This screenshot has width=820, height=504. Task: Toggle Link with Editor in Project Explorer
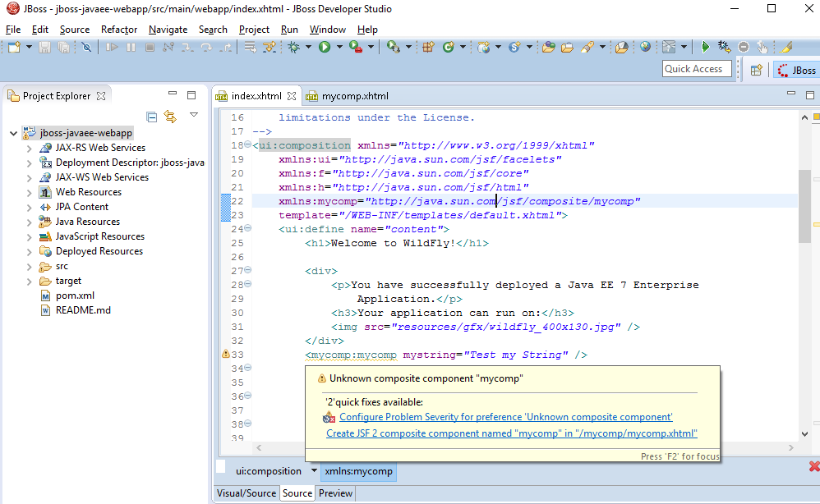[170, 117]
